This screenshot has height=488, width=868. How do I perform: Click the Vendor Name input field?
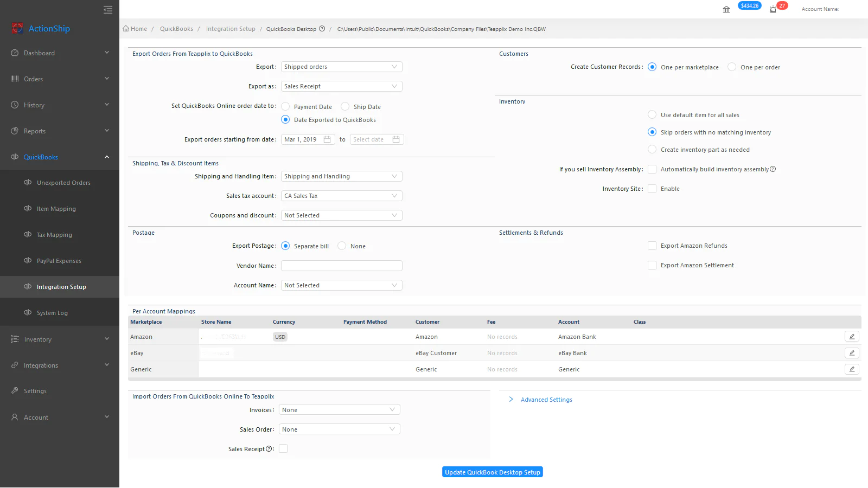tap(342, 266)
